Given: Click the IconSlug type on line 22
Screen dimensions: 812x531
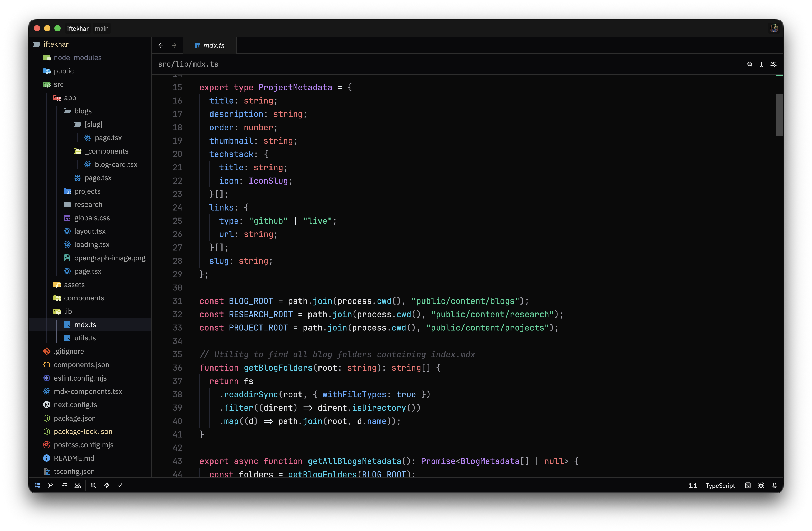Looking at the screenshot, I should 268,181.
